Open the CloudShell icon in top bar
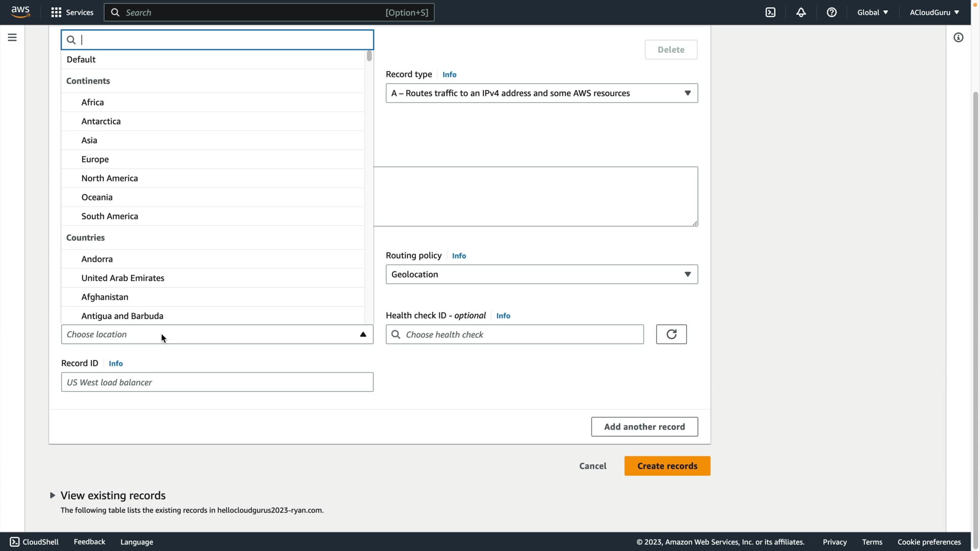 coord(770,12)
